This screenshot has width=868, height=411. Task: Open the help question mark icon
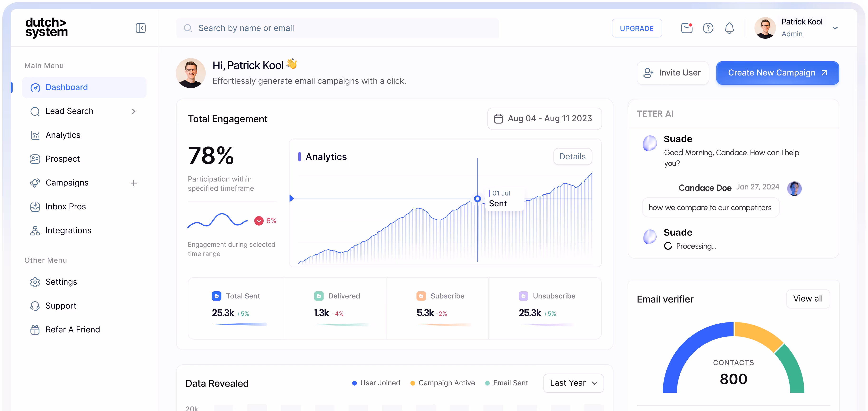point(708,28)
